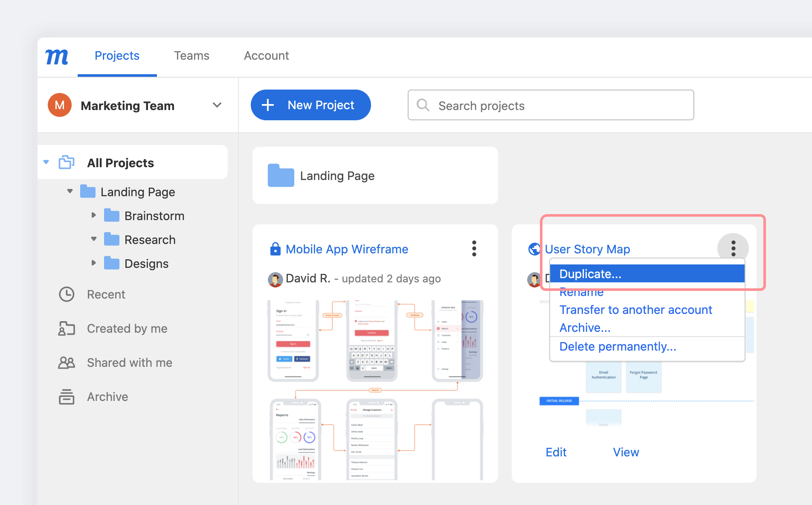Click the Marketing Team avatar icon
Screen dimensions: 812x505
coord(60,105)
